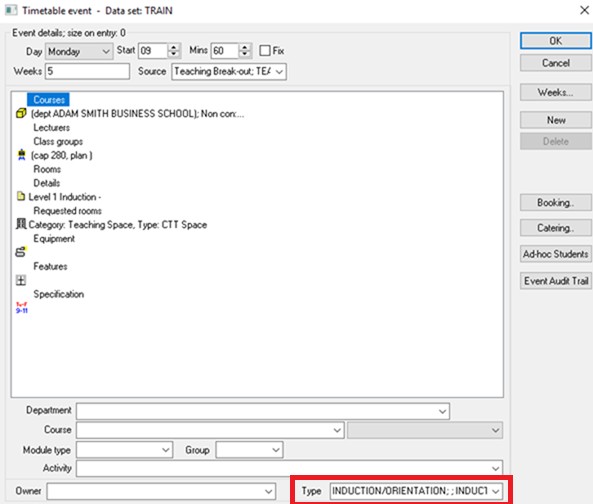Select the Rooms heading

(47, 169)
